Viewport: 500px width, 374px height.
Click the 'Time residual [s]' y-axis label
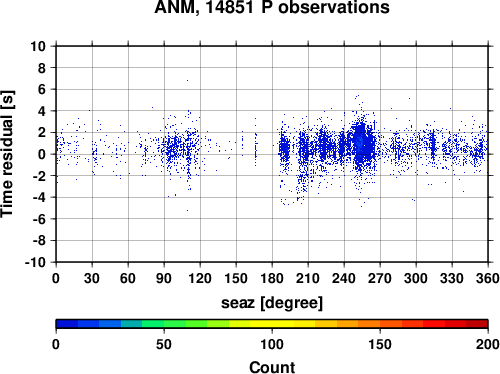point(7,154)
